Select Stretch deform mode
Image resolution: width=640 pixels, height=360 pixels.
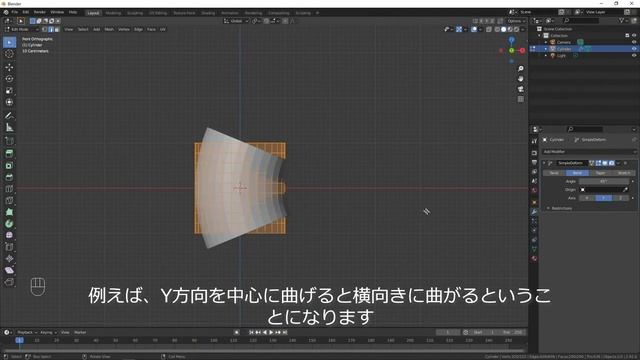click(624, 173)
